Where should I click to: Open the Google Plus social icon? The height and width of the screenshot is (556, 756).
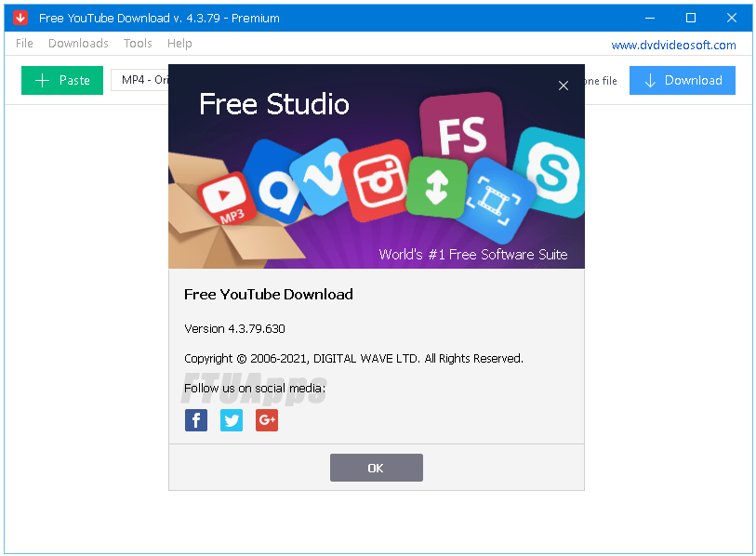(x=267, y=420)
